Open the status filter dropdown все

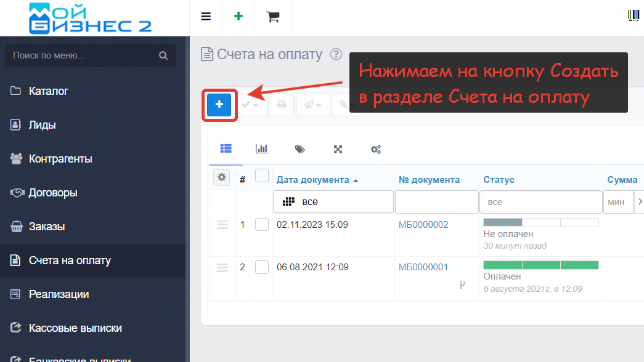point(541,202)
